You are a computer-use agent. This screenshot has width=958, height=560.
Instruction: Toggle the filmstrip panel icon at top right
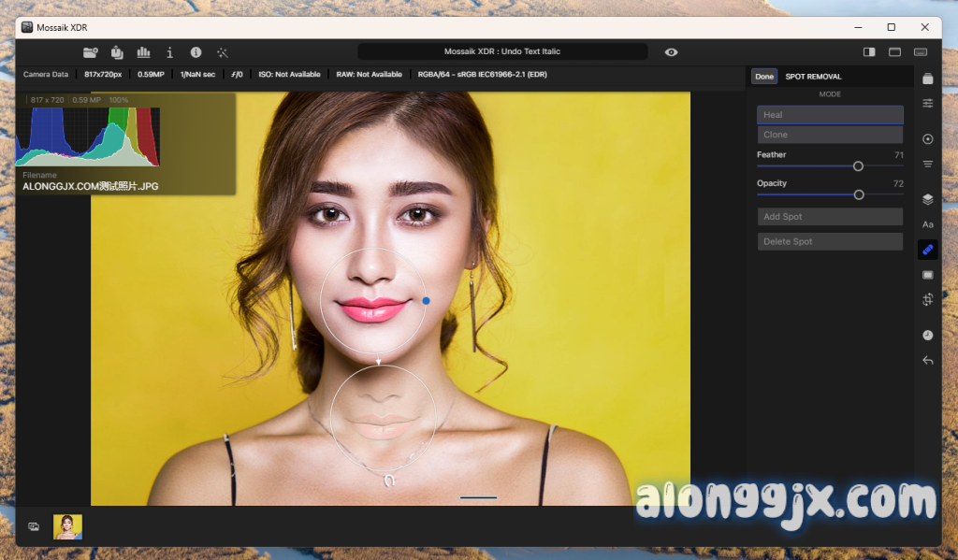coord(921,52)
